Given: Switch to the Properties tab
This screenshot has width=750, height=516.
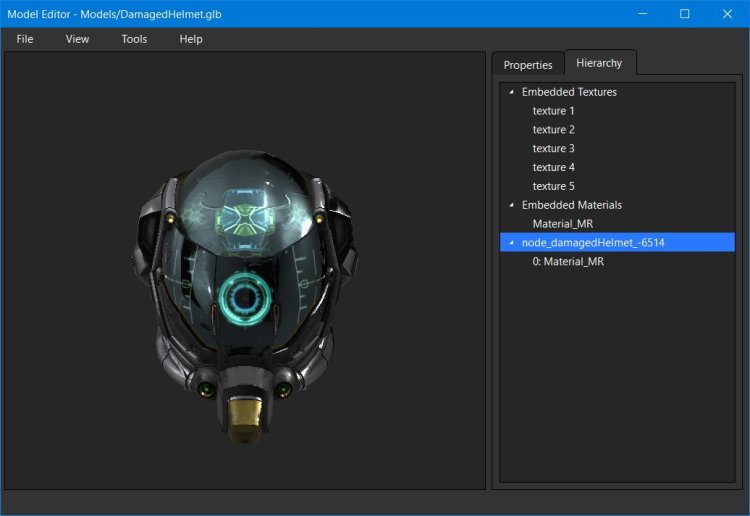Looking at the screenshot, I should 528,65.
